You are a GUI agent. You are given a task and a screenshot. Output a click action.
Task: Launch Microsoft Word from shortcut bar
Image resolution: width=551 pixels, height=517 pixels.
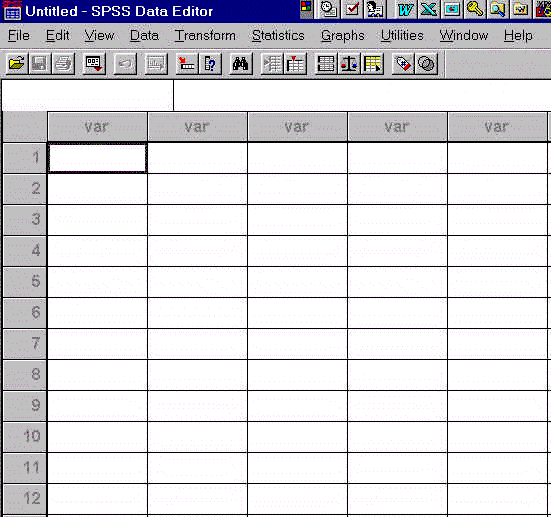(x=405, y=9)
